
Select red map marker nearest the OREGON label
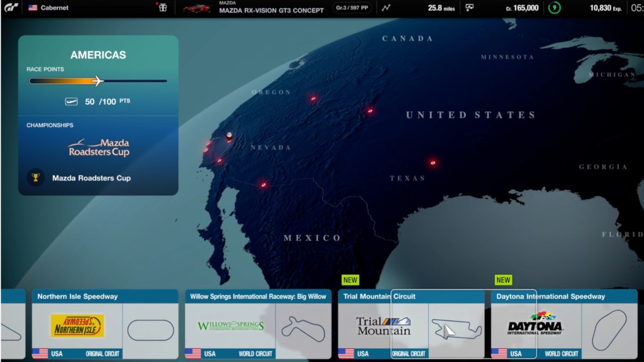pyautogui.click(x=313, y=99)
